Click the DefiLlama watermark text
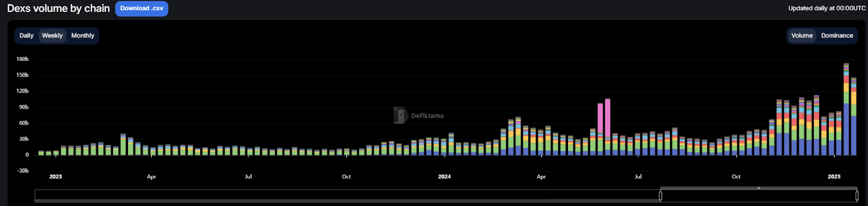The width and height of the screenshot is (868, 206). (427, 116)
